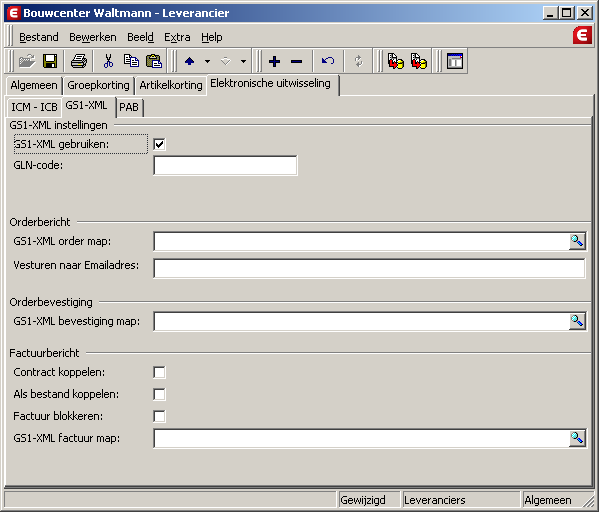Select the PAB sub-tab
599x512 pixels.
point(129,107)
